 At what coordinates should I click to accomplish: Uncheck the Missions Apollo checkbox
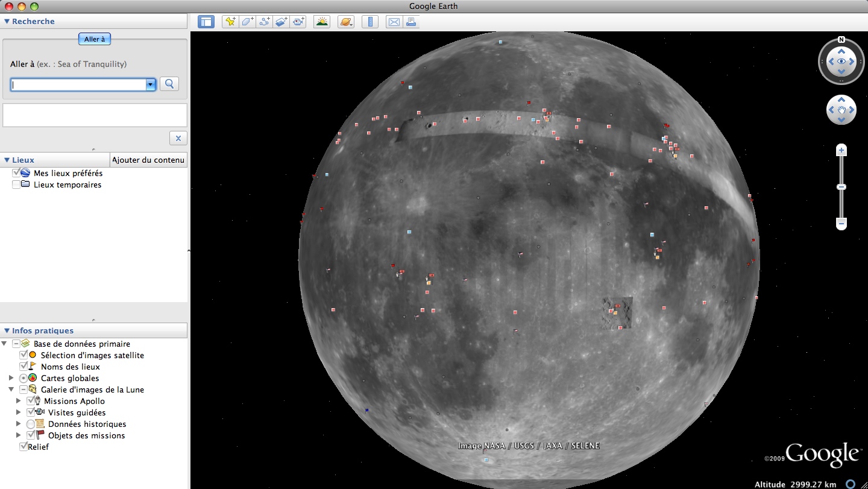pyautogui.click(x=31, y=401)
